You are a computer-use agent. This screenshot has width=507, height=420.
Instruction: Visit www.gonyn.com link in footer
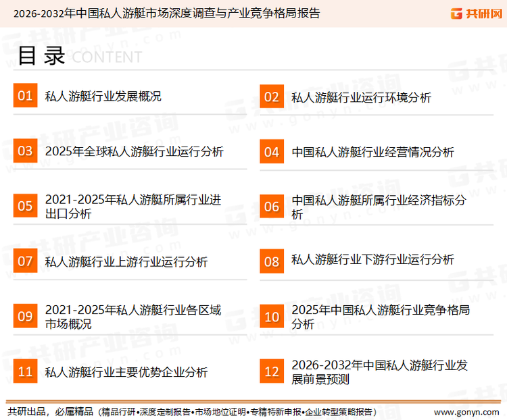[466, 411]
